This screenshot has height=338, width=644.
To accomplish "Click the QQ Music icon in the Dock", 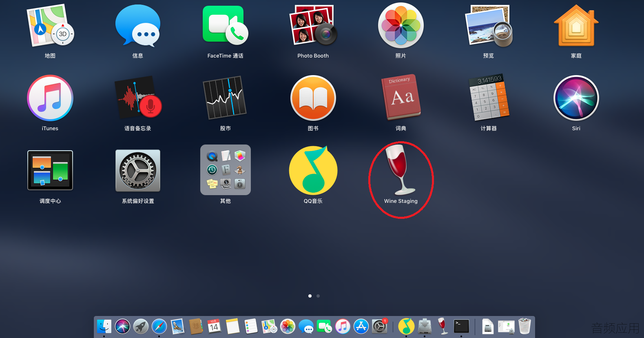I will coord(406,327).
